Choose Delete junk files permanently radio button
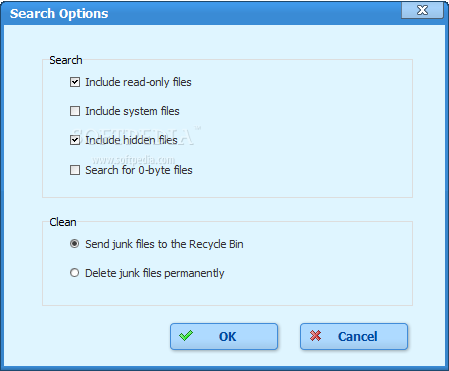The image size is (449, 371). [75, 273]
